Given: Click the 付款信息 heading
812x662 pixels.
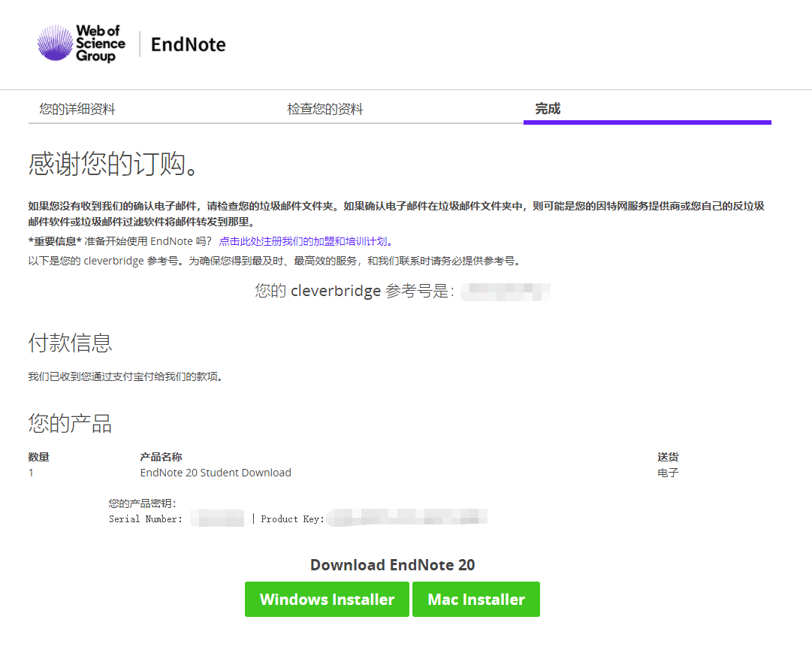Looking at the screenshot, I should (70, 343).
